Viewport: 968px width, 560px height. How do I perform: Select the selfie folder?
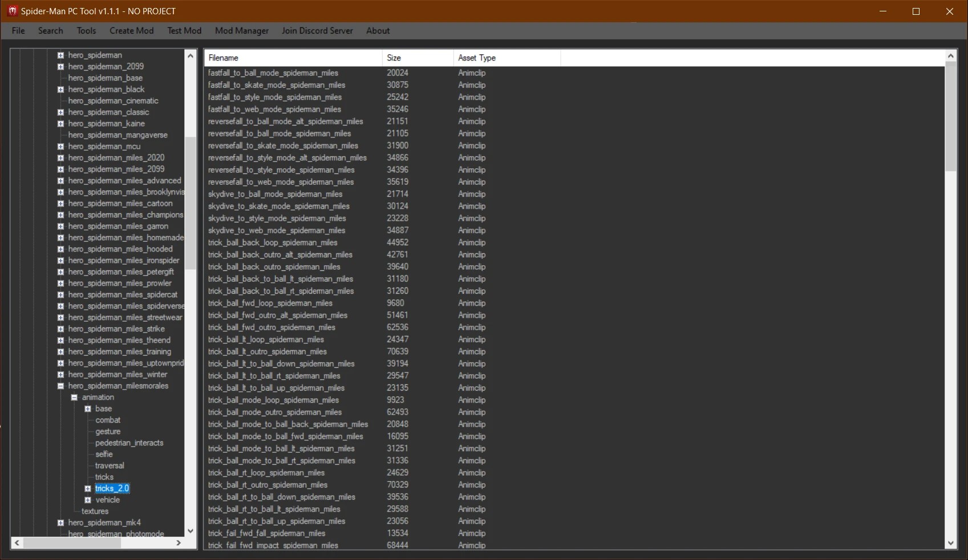(x=104, y=455)
